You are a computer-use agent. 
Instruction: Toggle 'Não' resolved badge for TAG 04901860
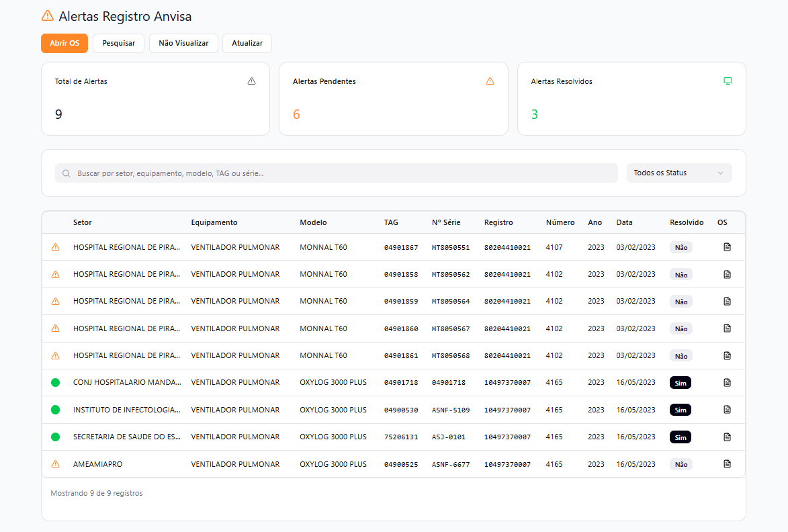point(681,328)
